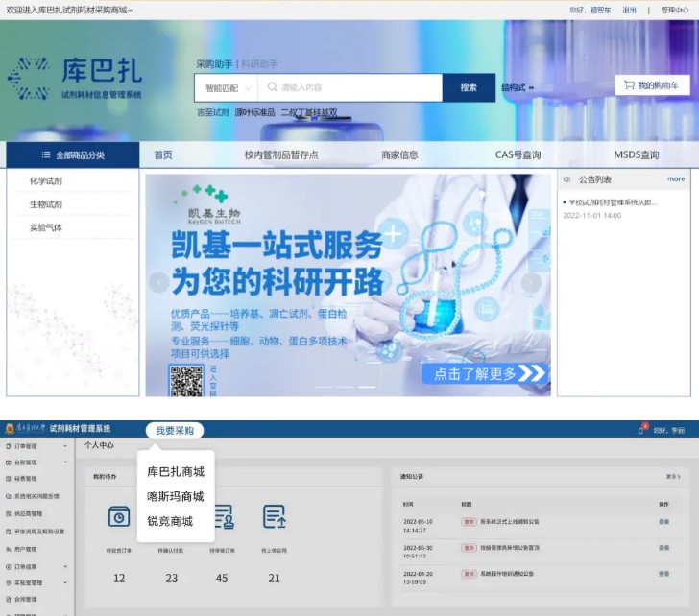Click 退出 to log out
This screenshot has width=699, height=616.
[x=629, y=10]
